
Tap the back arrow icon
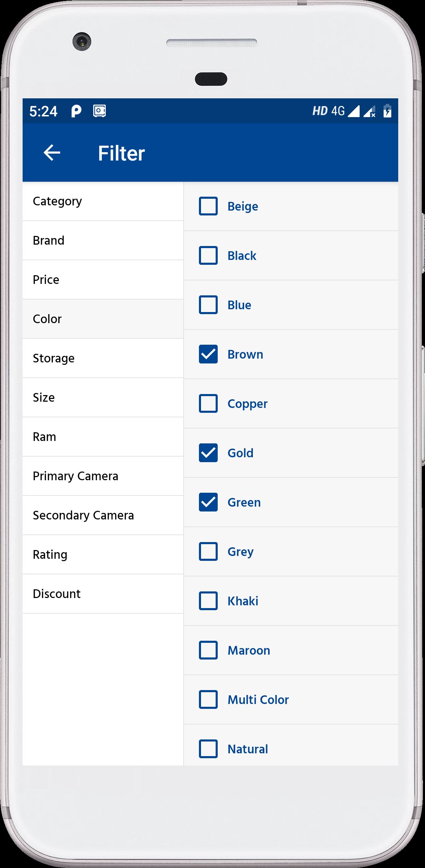52,153
